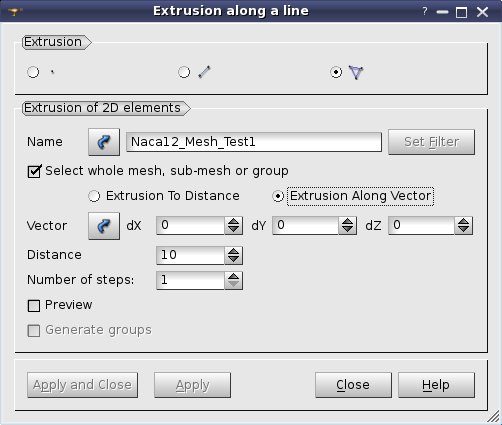The height and width of the screenshot is (425, 502).
Task: Click the Close button
Action: [353, 385]
